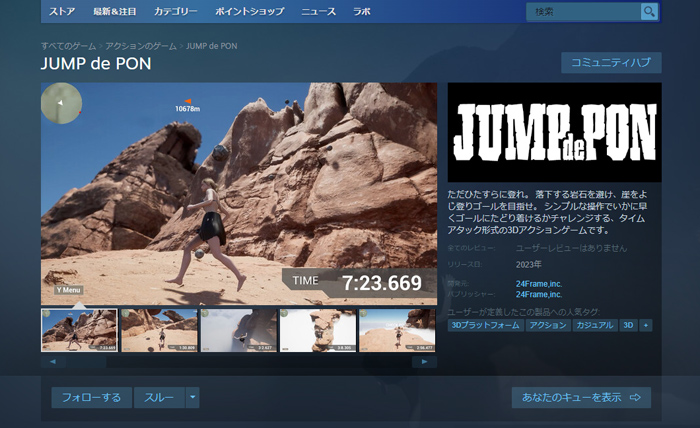Image resolution: width=700 pixels, height=428 pixels.
Task: Select the 3Dプラットフォーム tag
Action: (x=485, y=325)
